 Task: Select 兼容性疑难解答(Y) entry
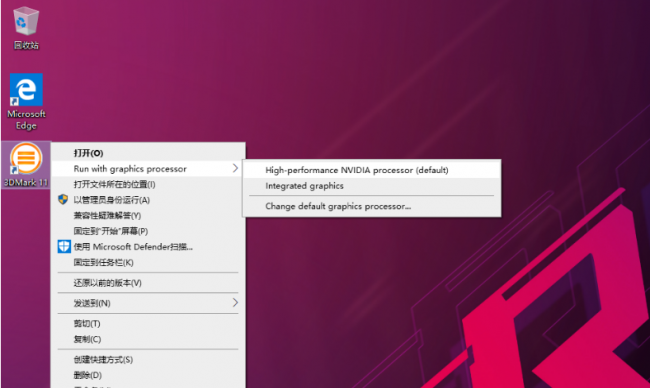(148, 216)
